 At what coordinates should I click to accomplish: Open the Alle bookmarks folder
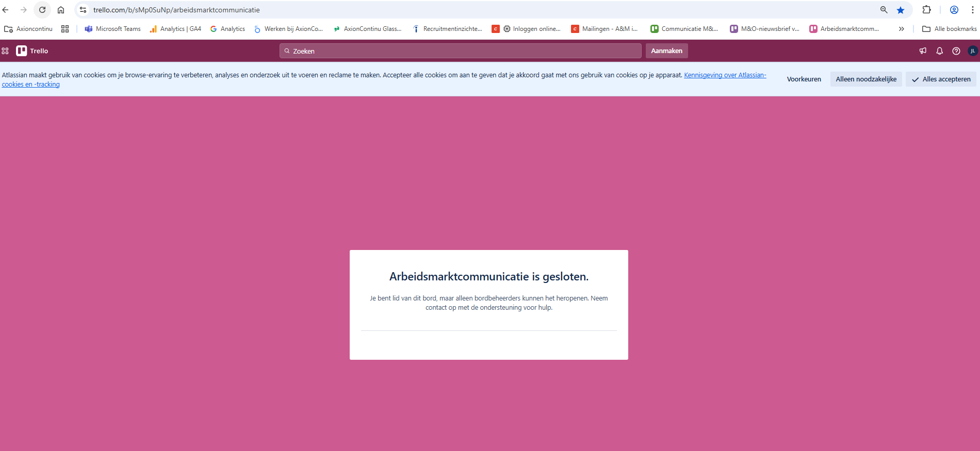pos(949,29)
